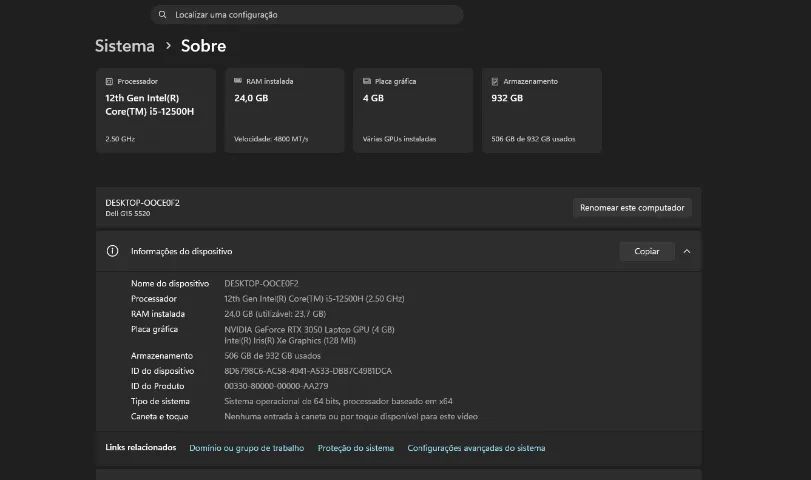This screenshot has height=480, width=811.
Task: Select the Armazenamento 932 GB card
Action: point(542,110)
